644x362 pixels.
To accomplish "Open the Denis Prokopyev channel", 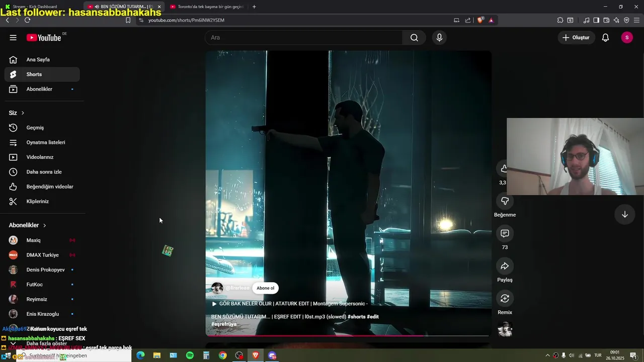I will tap(42, 269).
